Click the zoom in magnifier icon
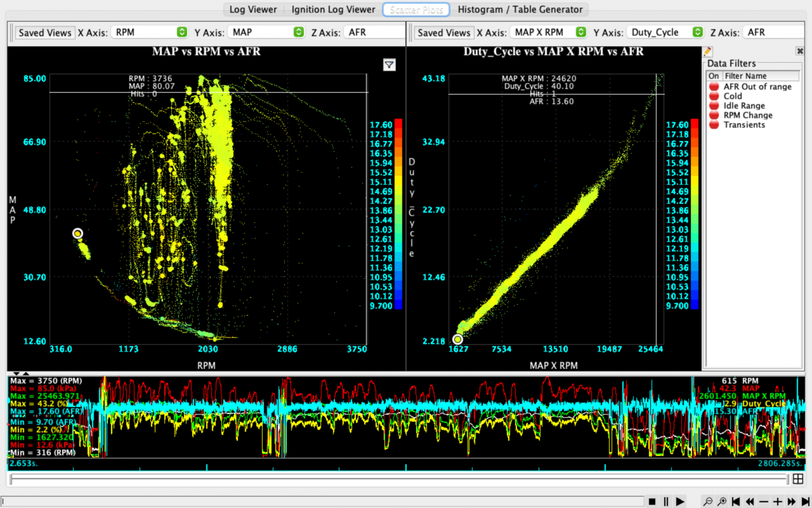The width and height of the screenshot is (812, 508). 722,502
